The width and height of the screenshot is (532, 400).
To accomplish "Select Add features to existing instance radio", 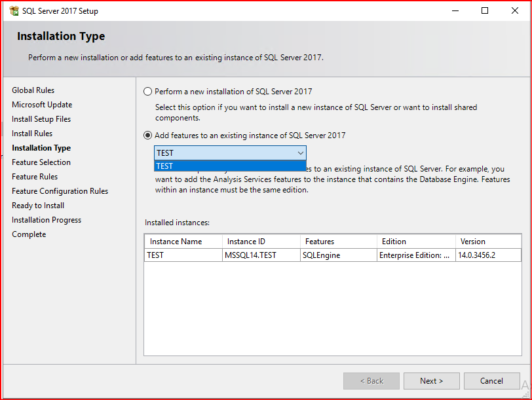I will pyautogui.click(x=147, y=136).
